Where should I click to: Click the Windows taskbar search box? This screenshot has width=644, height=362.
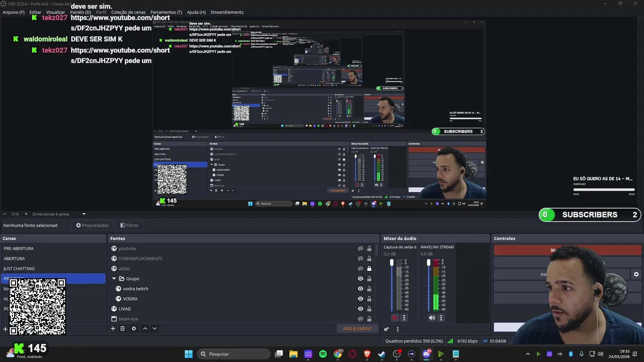click(233, 354)
